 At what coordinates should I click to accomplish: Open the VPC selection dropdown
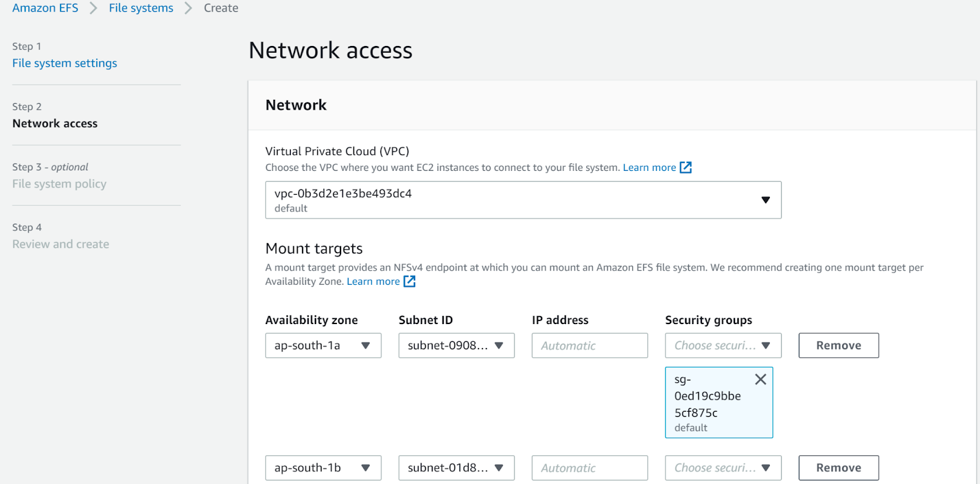coord(523,200)
